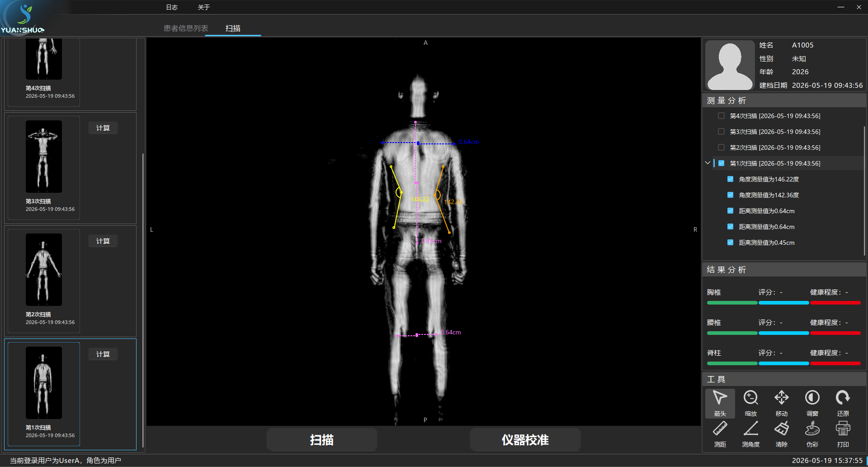Screen dimensions: 868x467
Task: Click the clear (清除) measurements tool
Action: [x=782, y=434]
